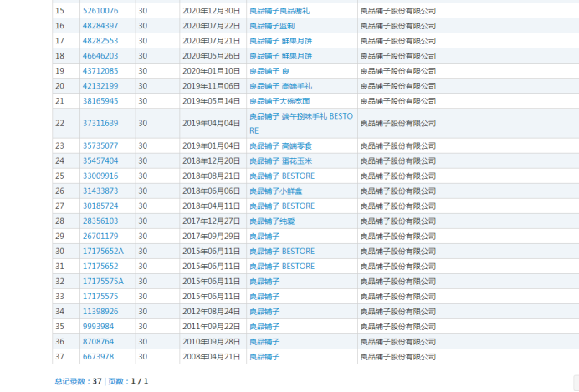Open trademark name link in row 34
579x392 pixels.
[x=264, y=312]
